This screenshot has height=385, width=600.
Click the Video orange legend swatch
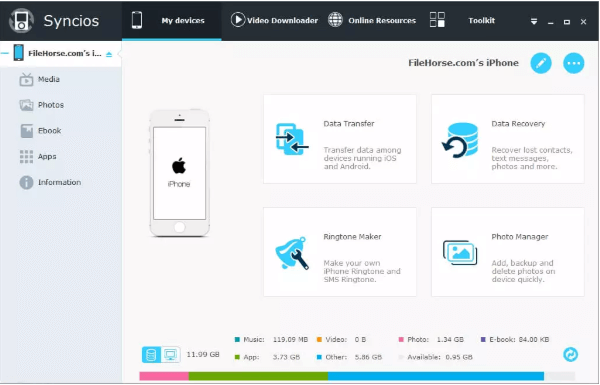319,339
